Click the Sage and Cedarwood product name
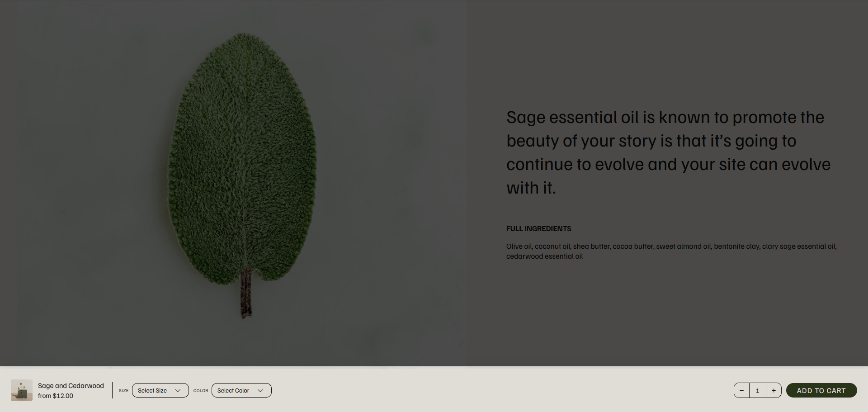 [x=71, y=386]
